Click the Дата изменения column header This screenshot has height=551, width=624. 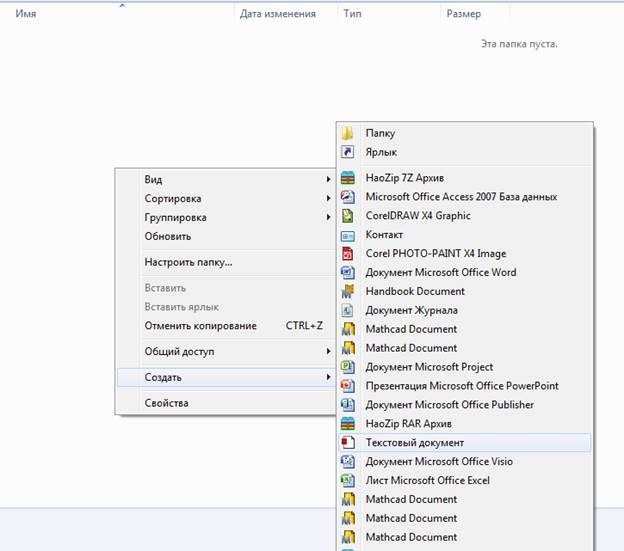pos(286,14)
